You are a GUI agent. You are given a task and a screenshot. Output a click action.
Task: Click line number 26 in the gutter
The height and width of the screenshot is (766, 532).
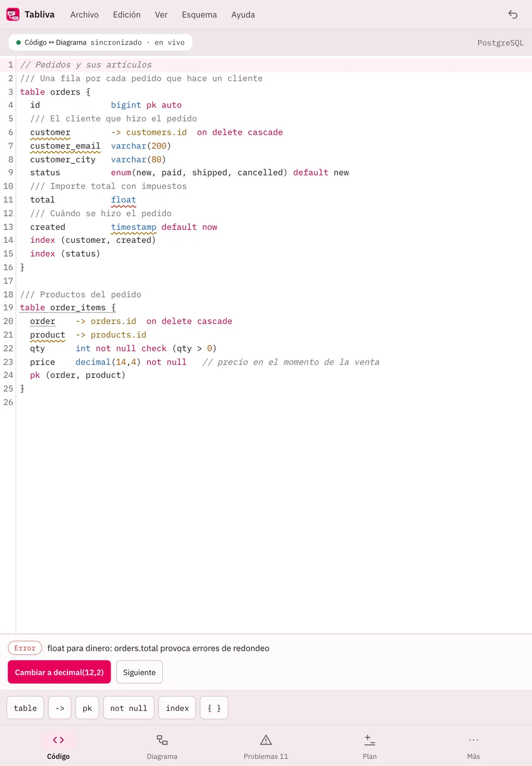[x=8, y=402]
